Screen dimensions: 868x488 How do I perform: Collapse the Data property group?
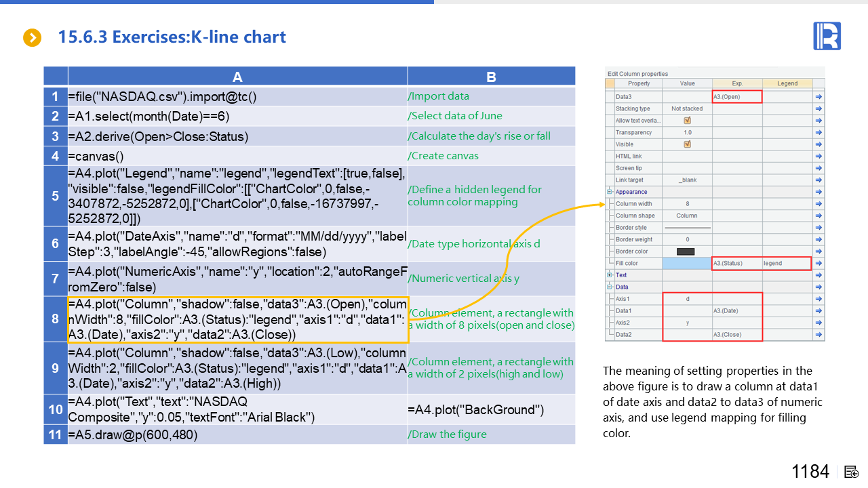tap(609, 287)
